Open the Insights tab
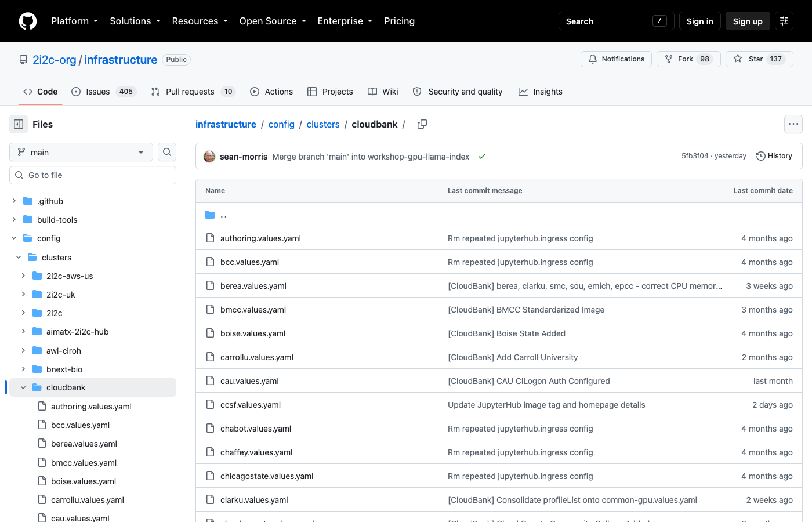This screenshot has width=812, height=522. (541, 92)
